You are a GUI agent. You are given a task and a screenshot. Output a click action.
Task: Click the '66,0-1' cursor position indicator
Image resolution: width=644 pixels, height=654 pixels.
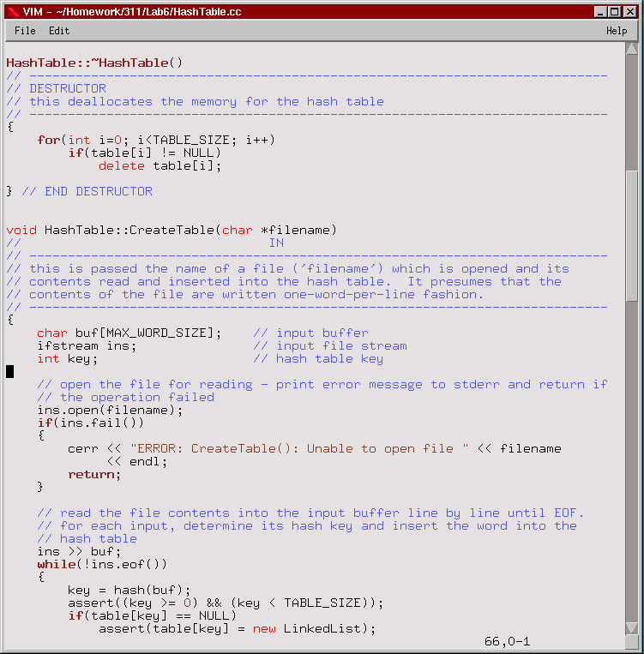point(507,641)
